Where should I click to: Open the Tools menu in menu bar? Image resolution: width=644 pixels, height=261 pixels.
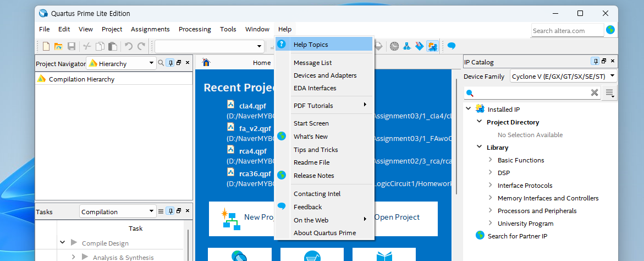[x=228, y=29]
